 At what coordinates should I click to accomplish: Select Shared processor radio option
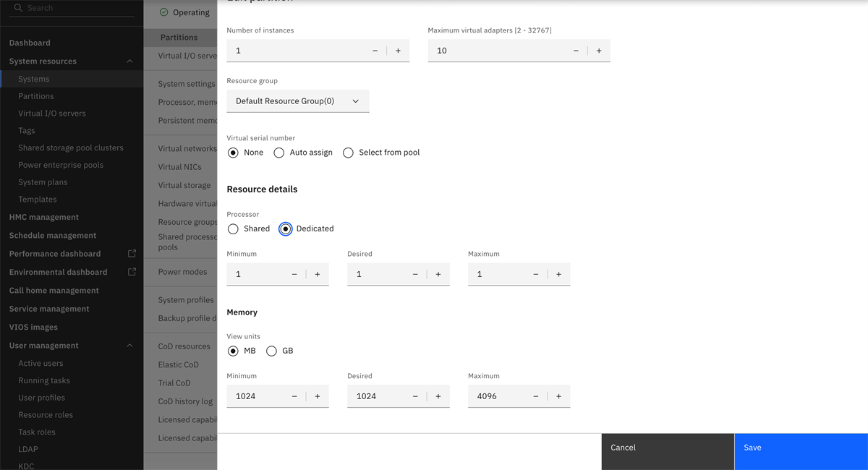tap(233, 228)
